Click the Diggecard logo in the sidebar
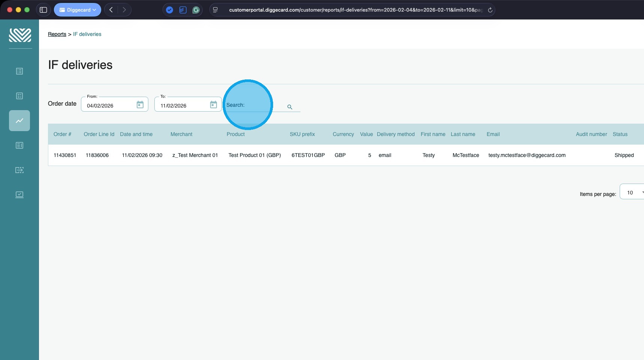 click(20, 35)
